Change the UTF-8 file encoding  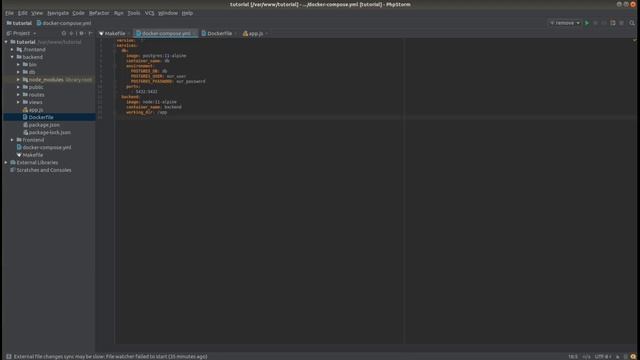(x=603, y=356)
